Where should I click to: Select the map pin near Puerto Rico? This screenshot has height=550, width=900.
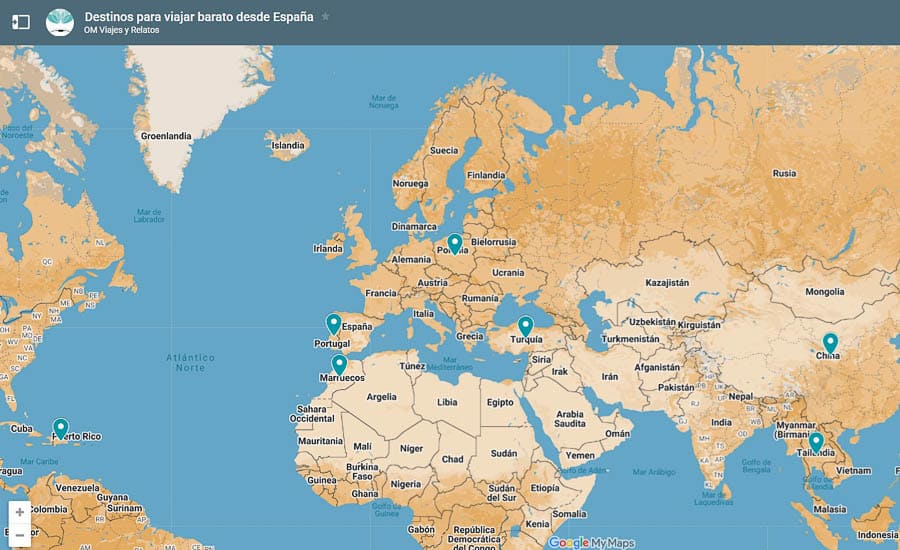coord(60,429)
